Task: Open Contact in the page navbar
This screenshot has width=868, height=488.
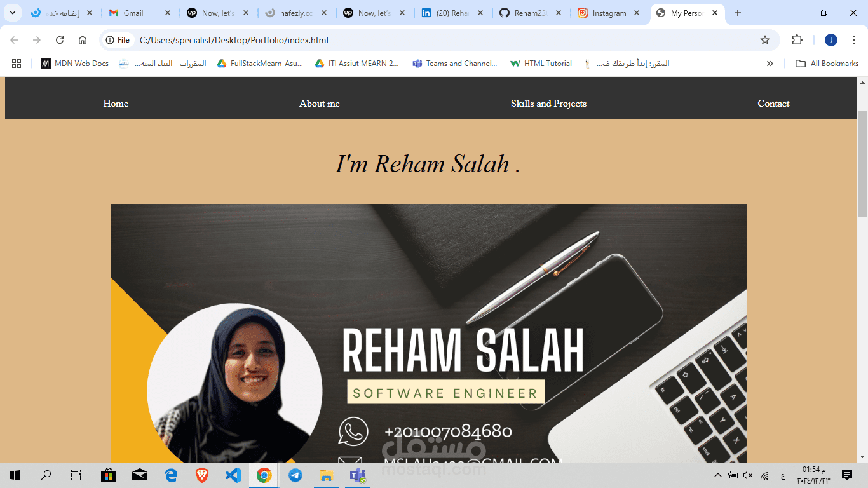Action: 773,104
